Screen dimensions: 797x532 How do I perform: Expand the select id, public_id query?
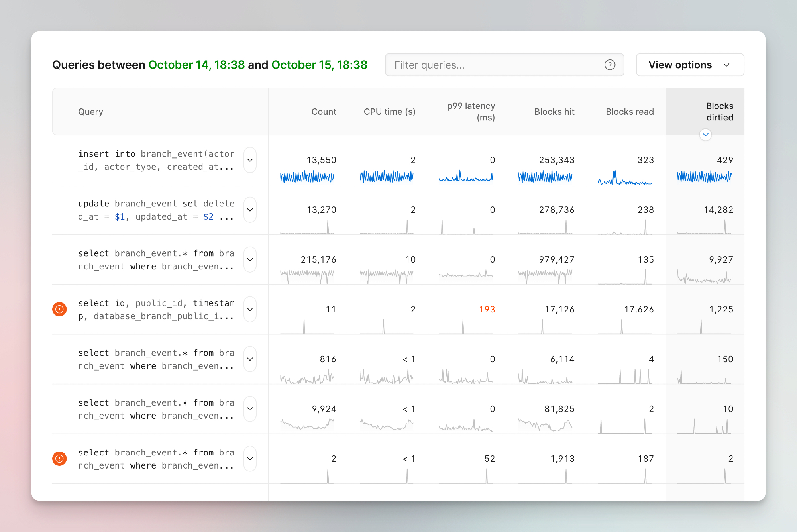pyautogui.click(x=250, y=309)
